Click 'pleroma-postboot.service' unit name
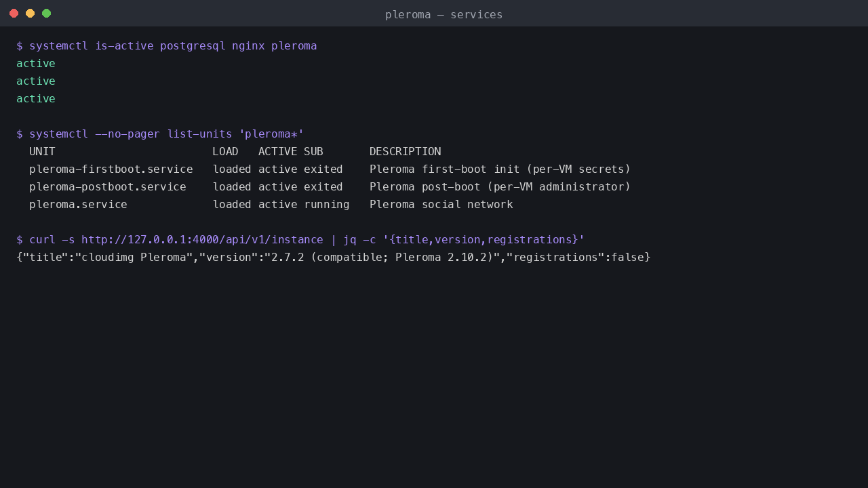This screenshot has width=868, height=488. coord(108,187)
